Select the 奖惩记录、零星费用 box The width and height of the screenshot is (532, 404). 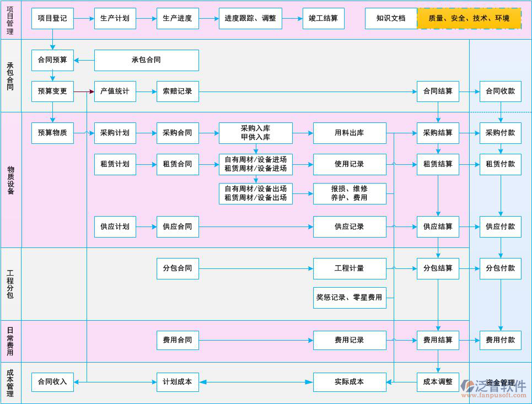click(350, 298)
